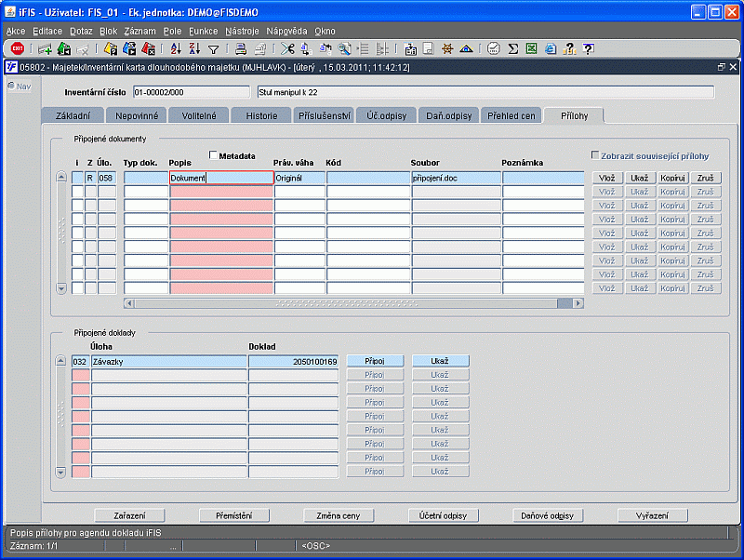
Task: Click the sigma sum icon
Action: (513, 48)
